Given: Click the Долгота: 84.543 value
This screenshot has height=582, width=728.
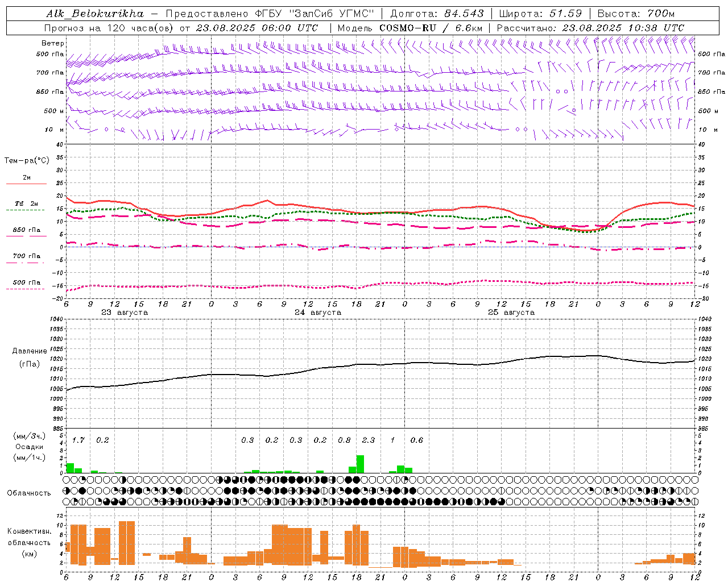Looking at the screenshot, I should [x=437, y=14].
